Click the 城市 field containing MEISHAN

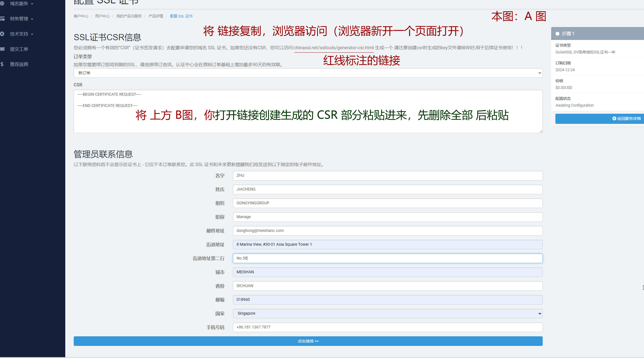coord(388,272)
